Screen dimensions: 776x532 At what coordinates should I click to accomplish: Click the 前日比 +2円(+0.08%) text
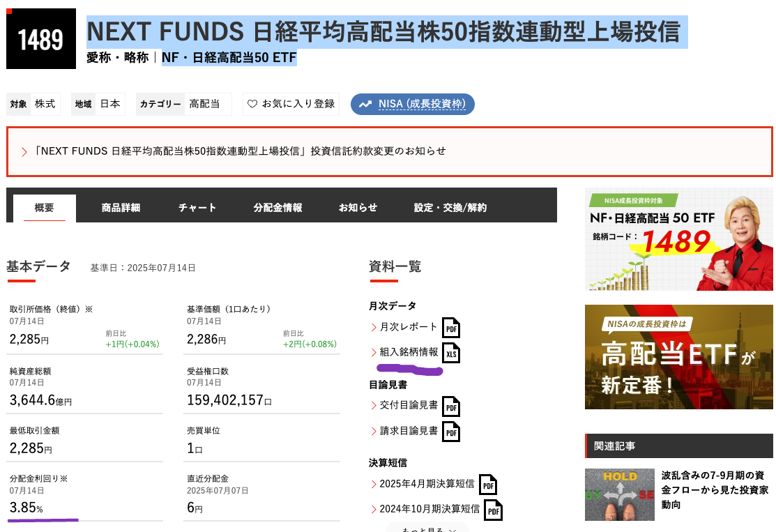(310, 344)
